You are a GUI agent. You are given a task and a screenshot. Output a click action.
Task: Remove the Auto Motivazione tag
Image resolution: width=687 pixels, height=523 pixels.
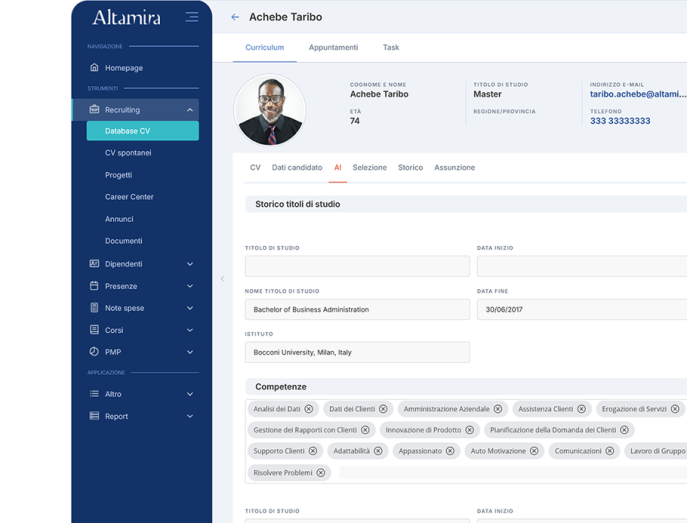(534, 451)
